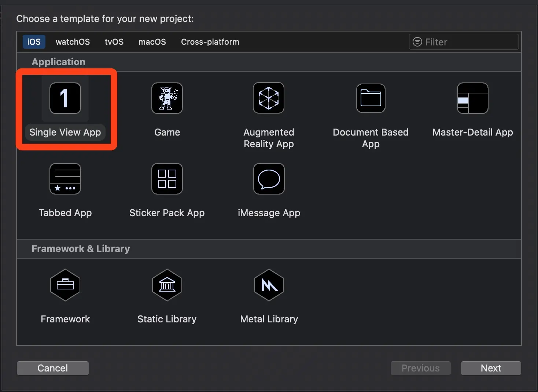This screenshot has width=538, height=392.
Task: Show macOS templates tab
Action: click(152, 42)
